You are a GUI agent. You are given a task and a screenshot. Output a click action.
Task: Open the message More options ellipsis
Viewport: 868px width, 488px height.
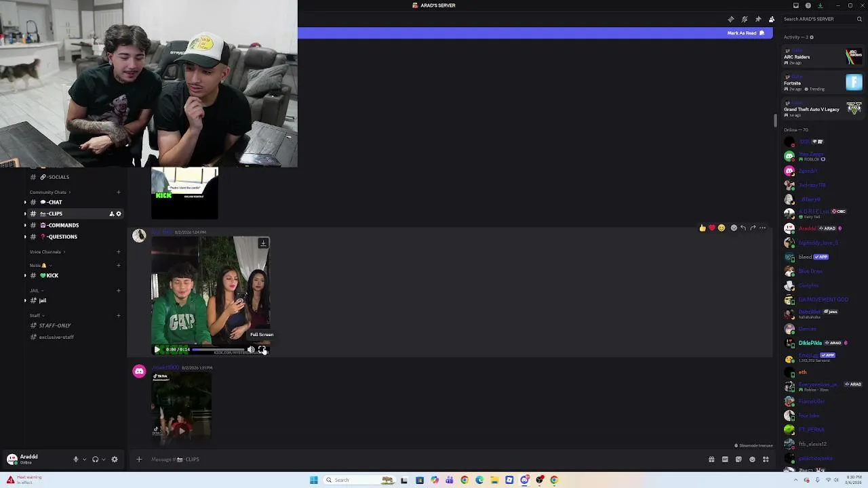point(762,228)
